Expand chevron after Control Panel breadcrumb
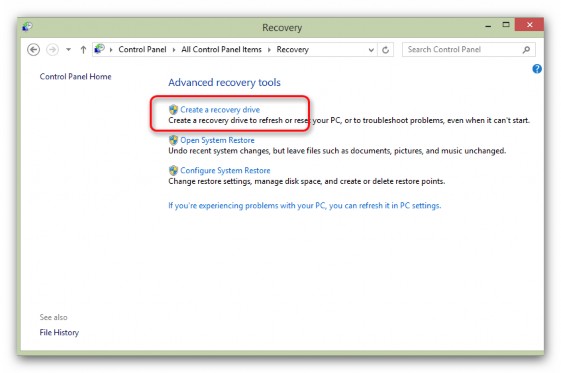This screenshot has width=561, height=373. pyautogui.click(x=174, y=50)
